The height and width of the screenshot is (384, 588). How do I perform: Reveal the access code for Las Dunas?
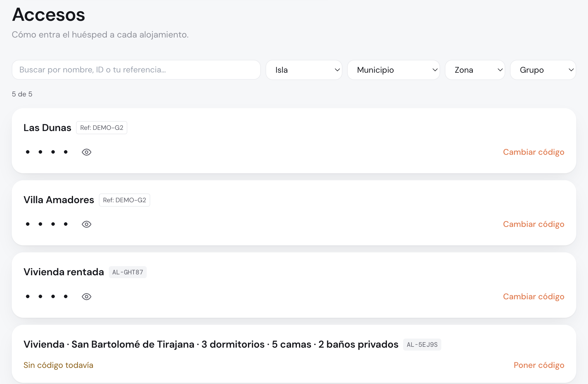pyautogui.click(x=87, y=152)
